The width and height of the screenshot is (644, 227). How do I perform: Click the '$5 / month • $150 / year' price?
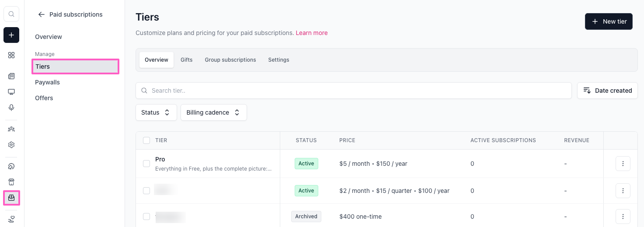[373, 164]
